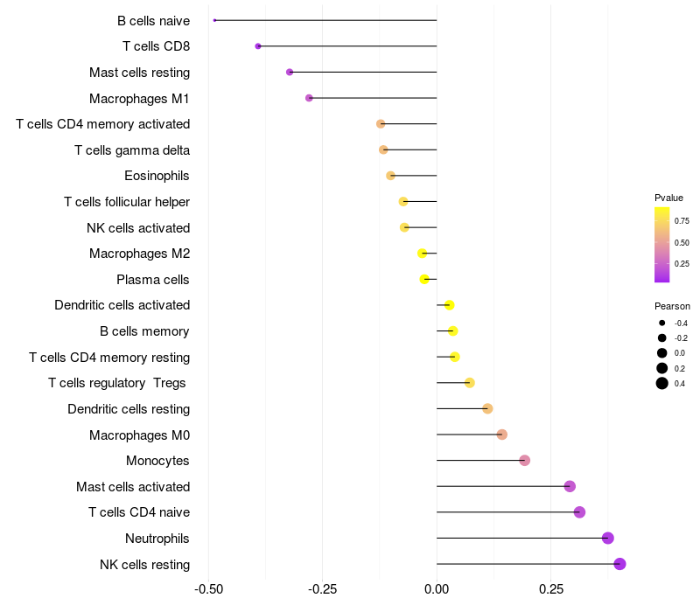
Task: Click the -0.4 Pearson legend circle
Action: [x=662, y=323]
